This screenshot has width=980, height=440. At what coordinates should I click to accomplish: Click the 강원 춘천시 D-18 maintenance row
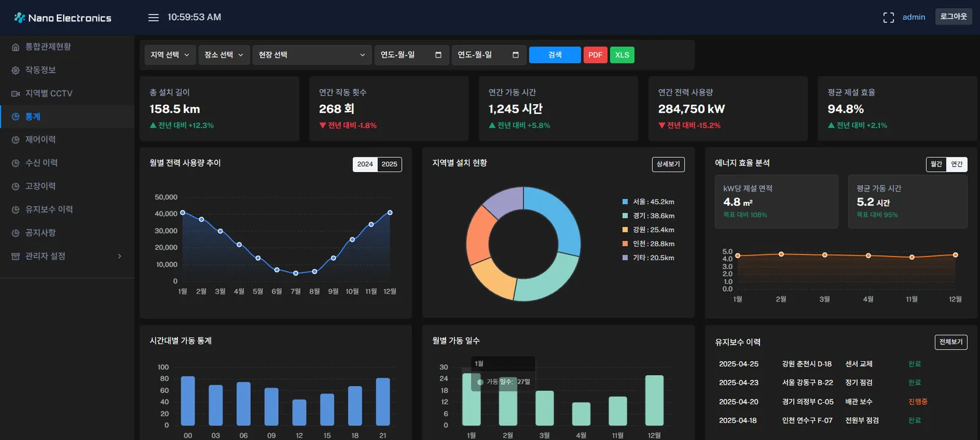pyautogui.click(x=840, y=364)
